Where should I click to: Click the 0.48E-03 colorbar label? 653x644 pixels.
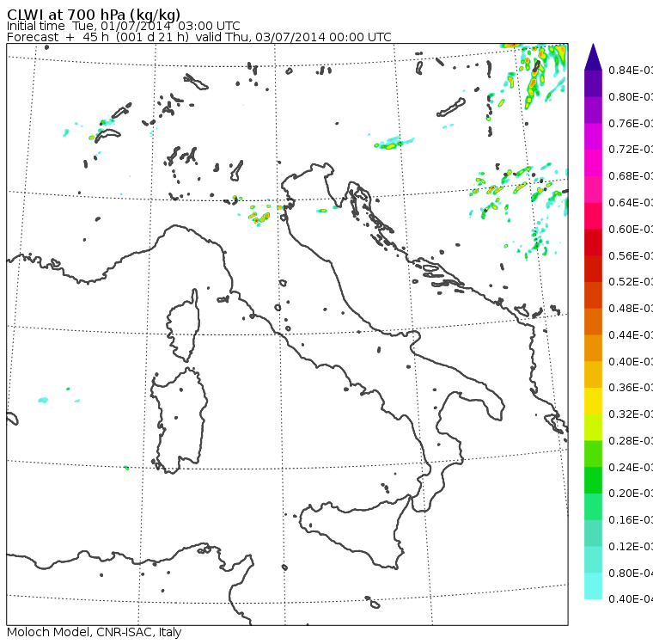(631, 309)
